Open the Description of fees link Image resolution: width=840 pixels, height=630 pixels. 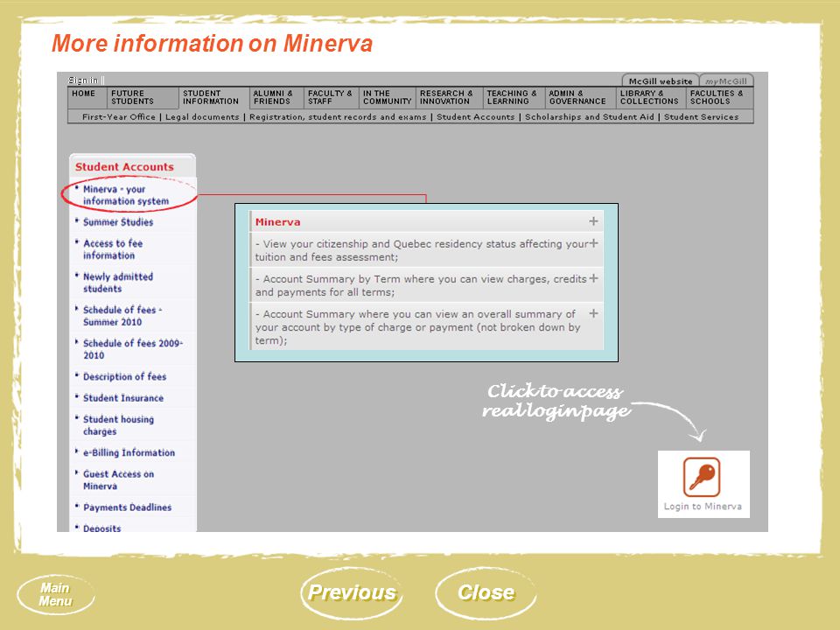click(x=124, y=376)
